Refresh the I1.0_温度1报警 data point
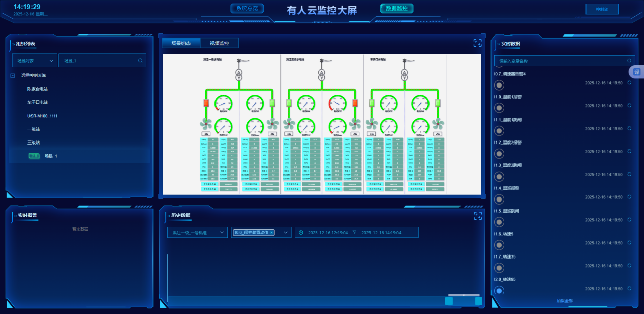644x314 pixels. coord(629,105)
